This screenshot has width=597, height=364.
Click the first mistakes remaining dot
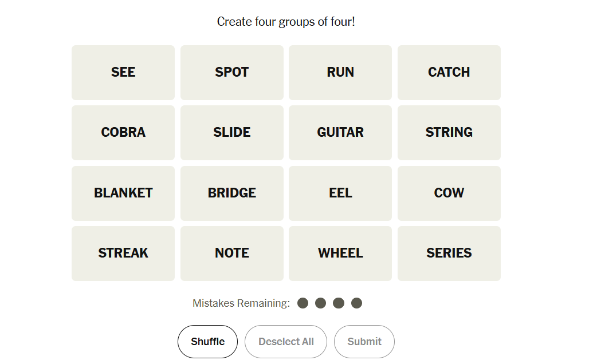303,303
